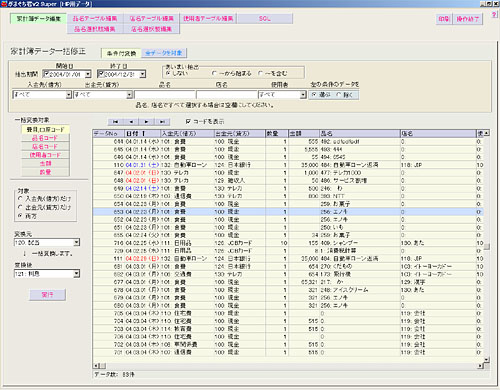Open the help question mark icon
The height and width of the screenshot is (390, 500).
point(494,15)
